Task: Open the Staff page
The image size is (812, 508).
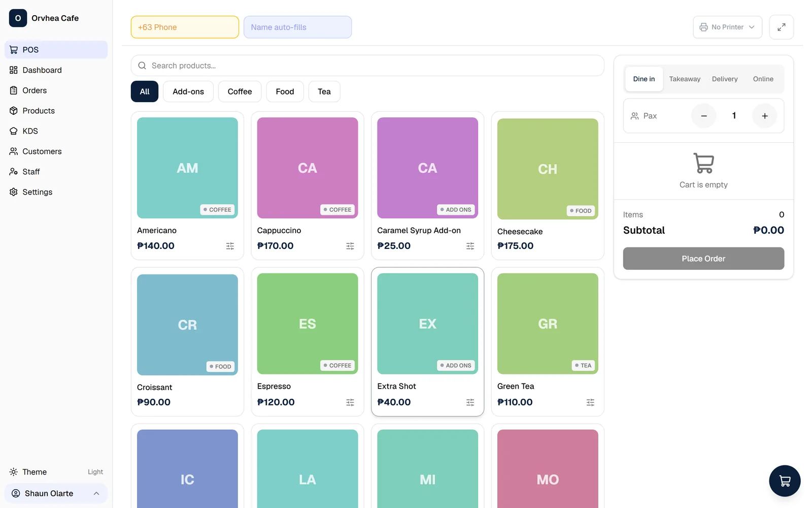Action: point(56,172)
